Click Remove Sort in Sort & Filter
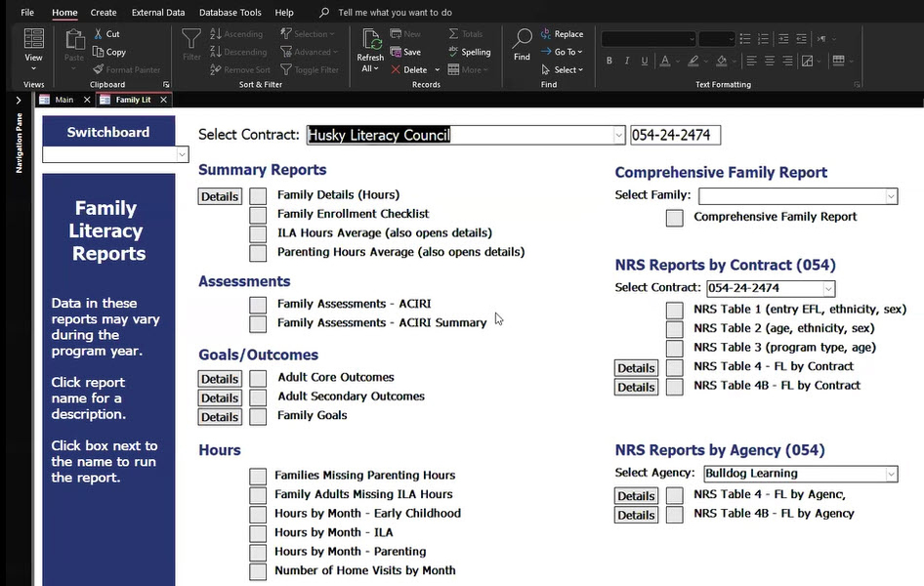 (240, 69)
